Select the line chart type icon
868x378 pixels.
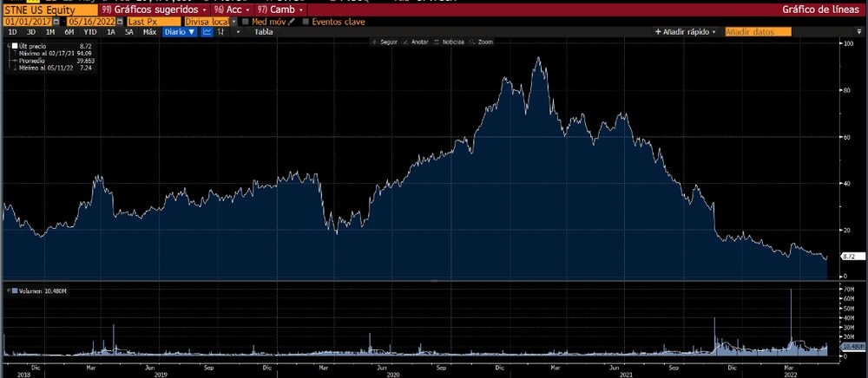coord(207,31)
